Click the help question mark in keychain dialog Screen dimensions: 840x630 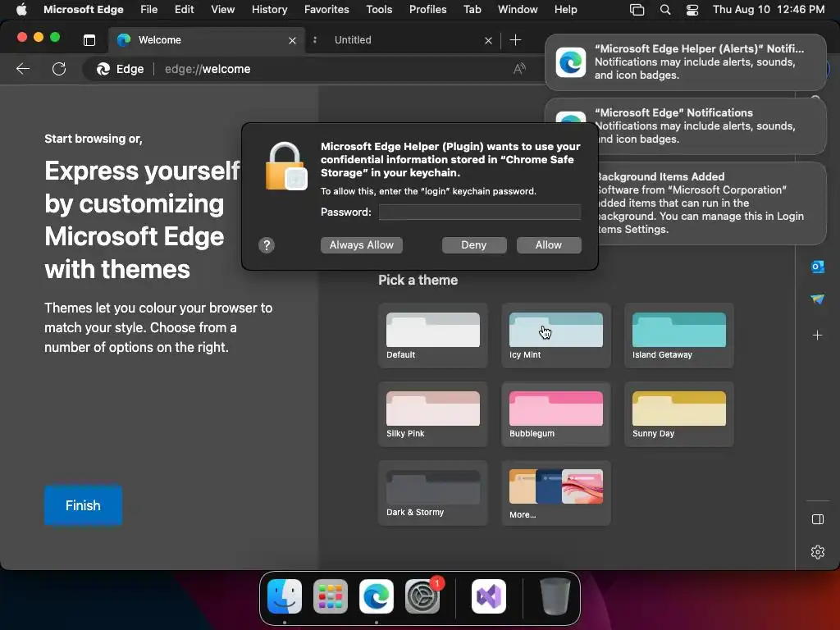(x=267, y=245)
